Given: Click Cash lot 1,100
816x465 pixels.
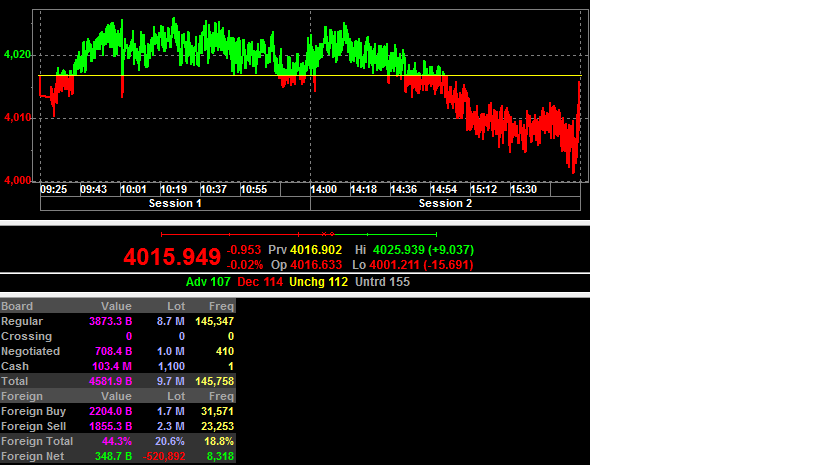Looking at the screenshot, I should point(171,367).
